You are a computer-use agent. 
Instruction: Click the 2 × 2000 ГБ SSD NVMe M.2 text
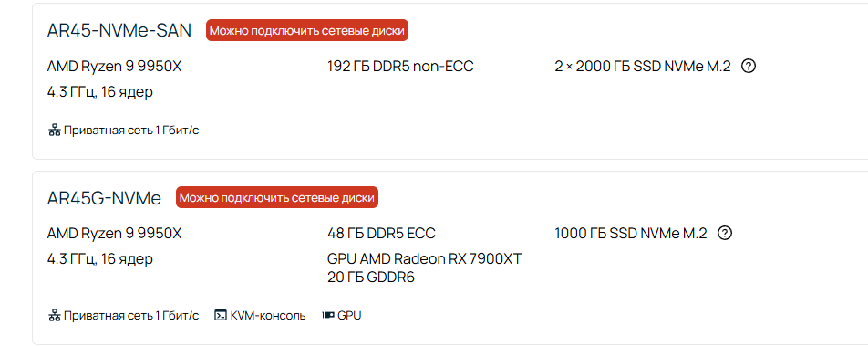[x=643, y=67]
